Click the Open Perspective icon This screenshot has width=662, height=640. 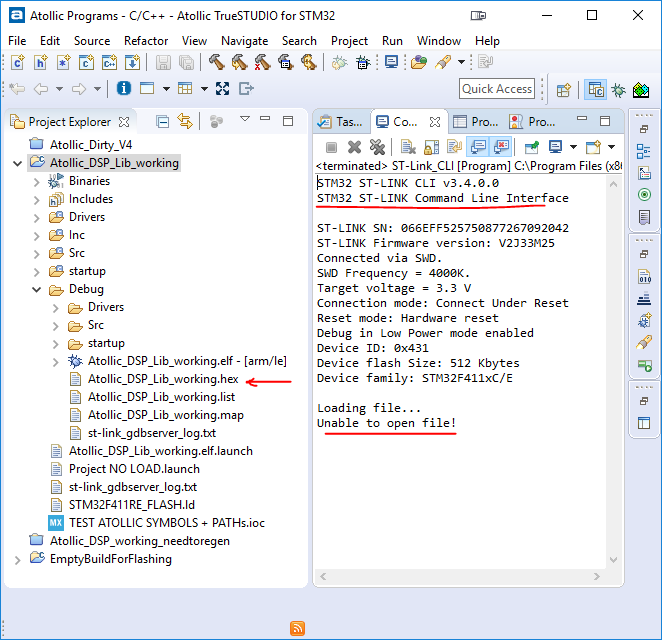563,90
